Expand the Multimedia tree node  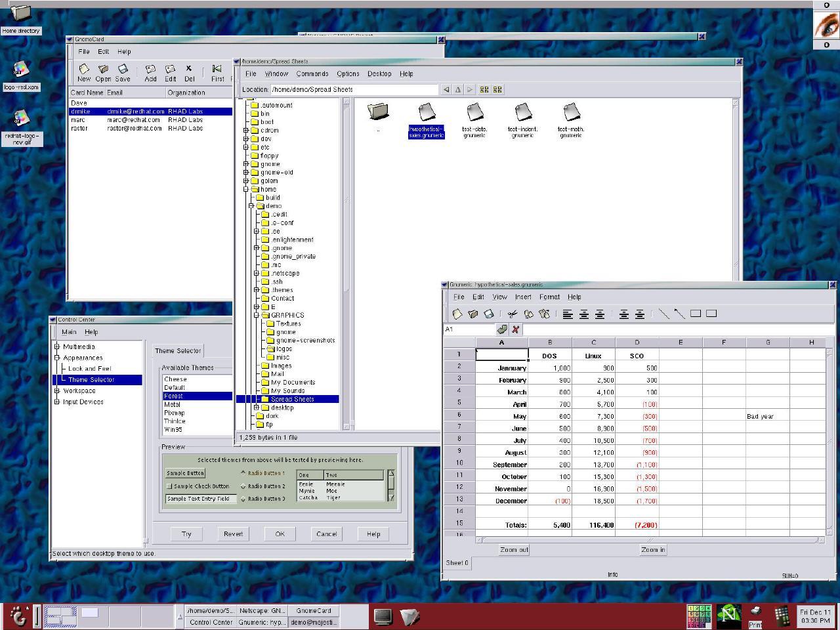57,346
